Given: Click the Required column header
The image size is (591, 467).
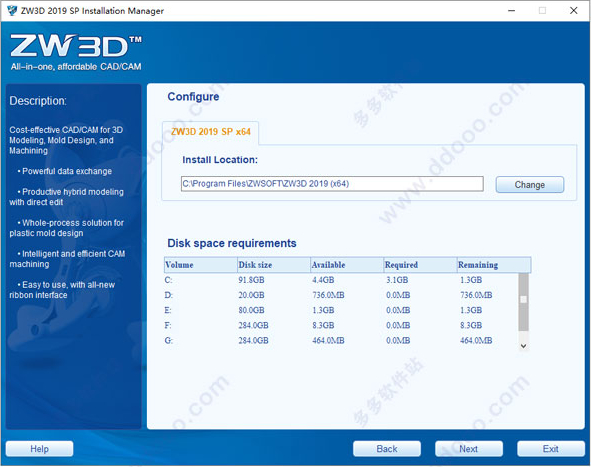Looking at the screenshot, I should tap(420, 265).
